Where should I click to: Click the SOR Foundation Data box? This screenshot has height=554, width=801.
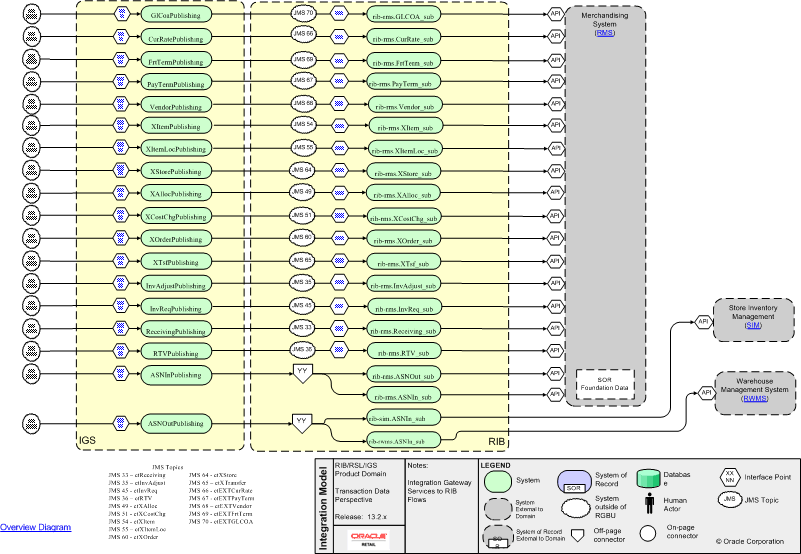605,384
